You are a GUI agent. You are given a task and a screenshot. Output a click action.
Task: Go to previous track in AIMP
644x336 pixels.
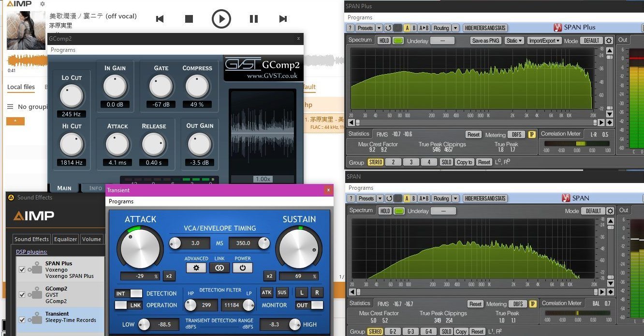click(160, 19)
